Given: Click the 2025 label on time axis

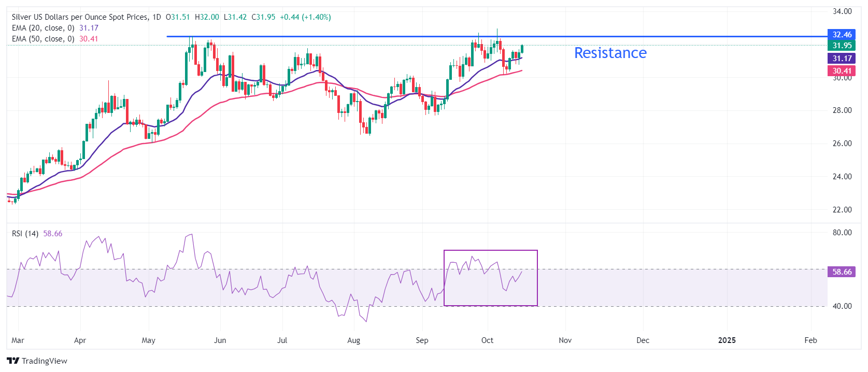Looking at the screenshot, I should click(727, 340).
